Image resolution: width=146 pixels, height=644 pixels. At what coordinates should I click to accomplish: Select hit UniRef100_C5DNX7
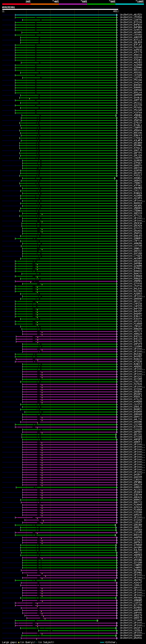(131, 183)
